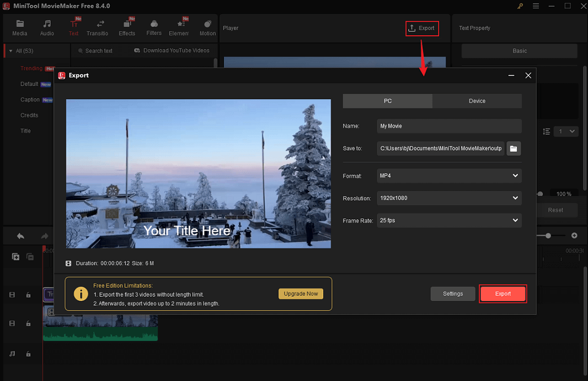Click the My Movie name input field

[x=448, y=126]
